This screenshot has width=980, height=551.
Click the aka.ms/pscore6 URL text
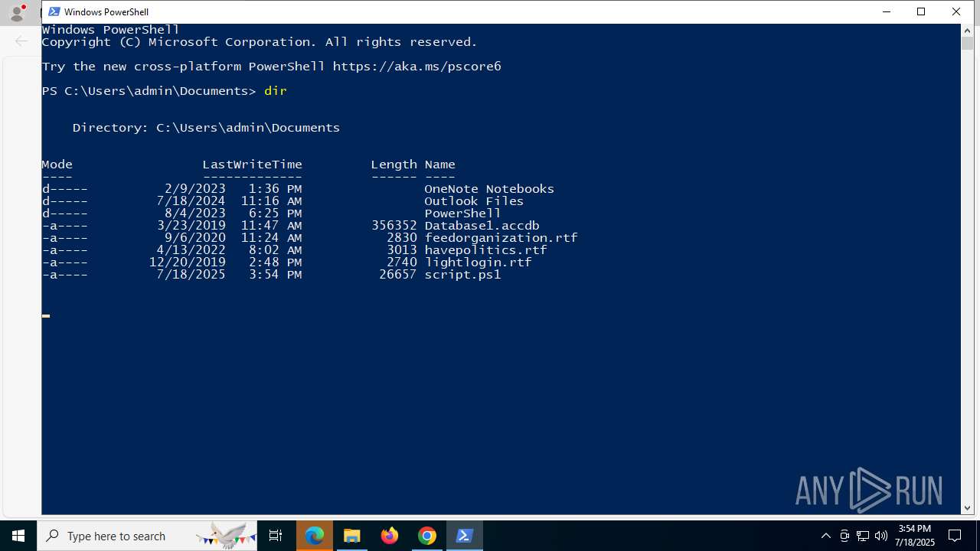coord(416,67)
